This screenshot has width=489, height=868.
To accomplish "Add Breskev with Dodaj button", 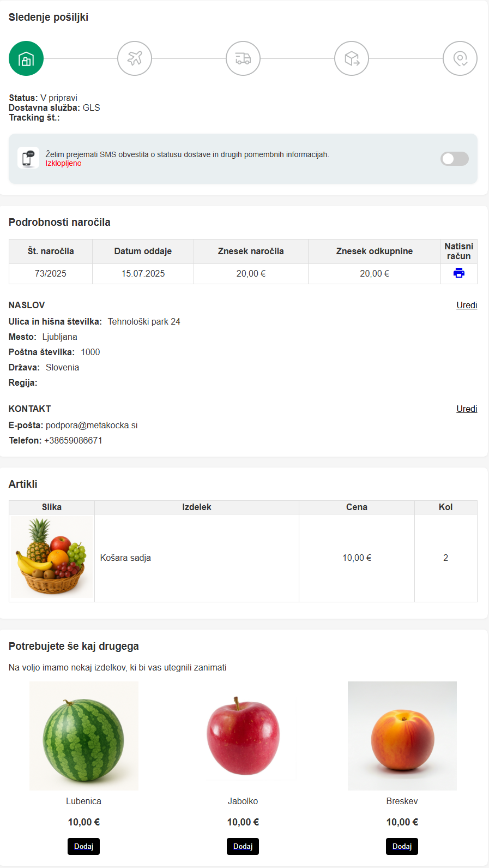I will tap(402, 846).
